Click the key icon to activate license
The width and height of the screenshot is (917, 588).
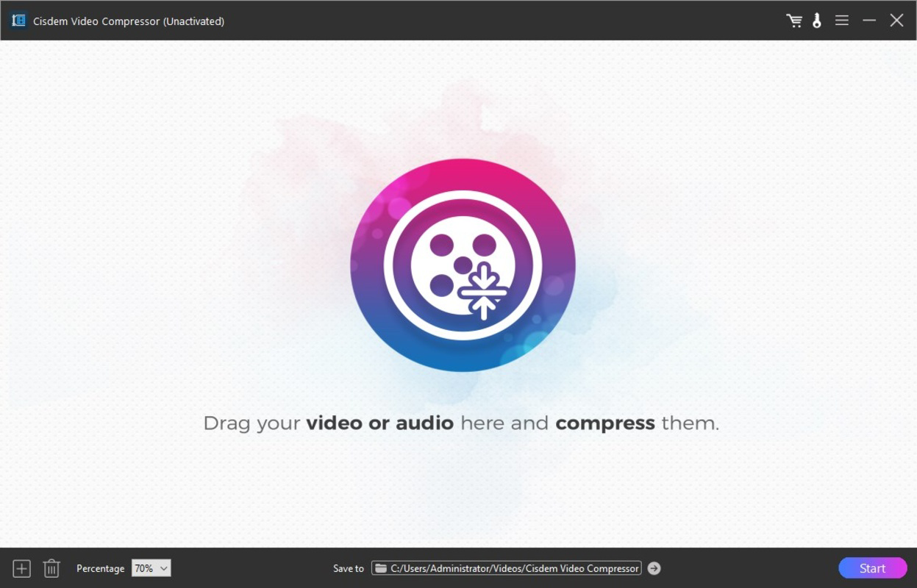tap(816, 20)
